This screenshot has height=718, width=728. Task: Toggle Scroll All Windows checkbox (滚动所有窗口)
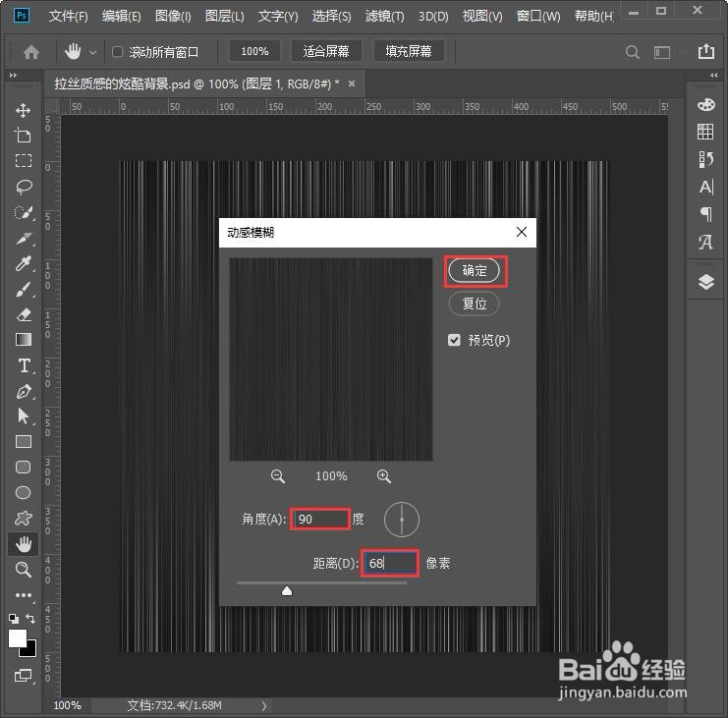pyautogui.click(x=118, y=51)
